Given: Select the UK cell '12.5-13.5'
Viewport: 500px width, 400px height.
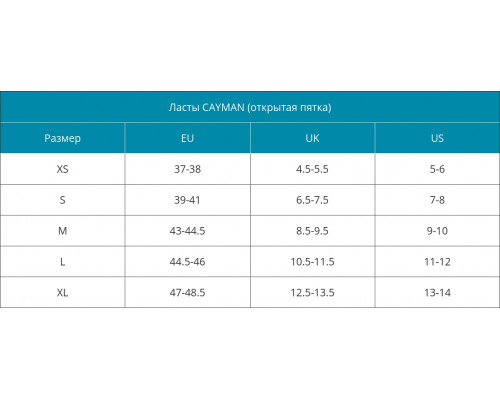Looking at the screenshot, I should [x=312, y=293].
